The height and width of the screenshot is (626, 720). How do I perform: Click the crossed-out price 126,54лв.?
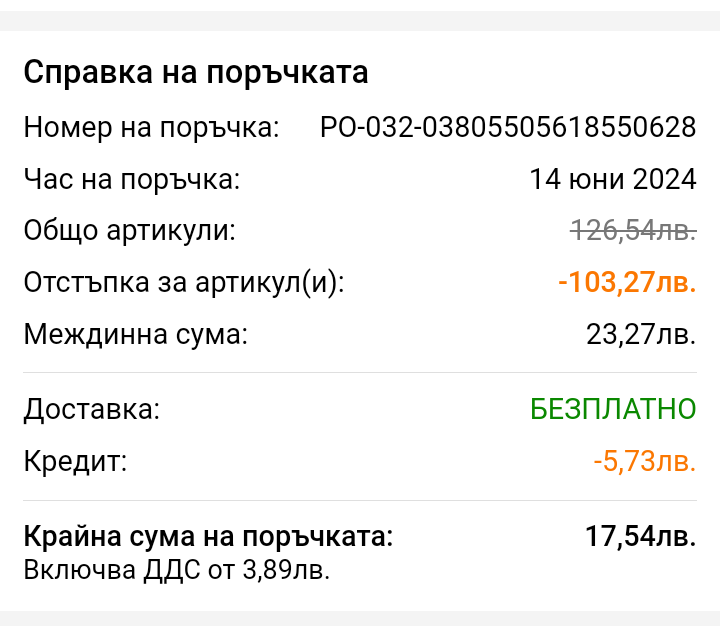tap(633, 230)
